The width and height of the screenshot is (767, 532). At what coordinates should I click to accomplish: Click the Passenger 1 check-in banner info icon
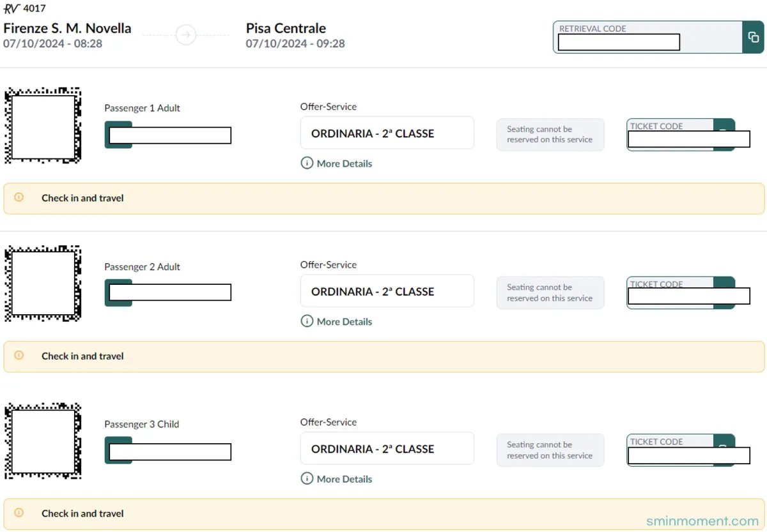point(19,197)
